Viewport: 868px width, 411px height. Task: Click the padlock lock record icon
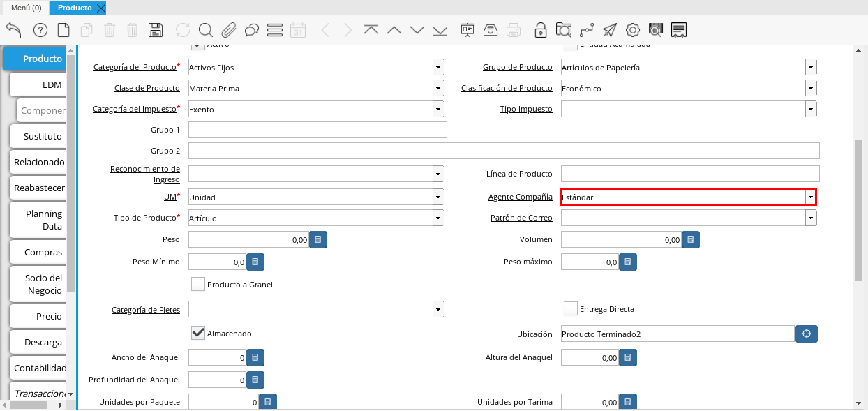pos(541,29)
